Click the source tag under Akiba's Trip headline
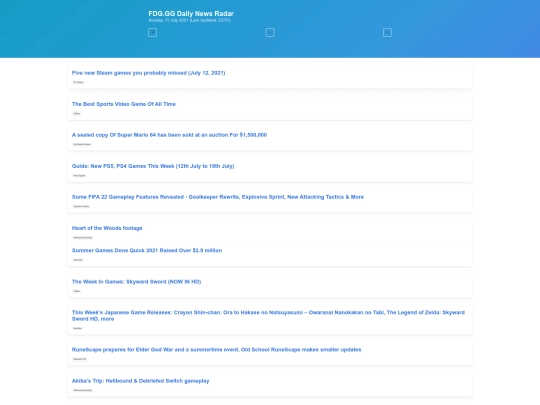The image size is (540, 405). click(83, 390)
